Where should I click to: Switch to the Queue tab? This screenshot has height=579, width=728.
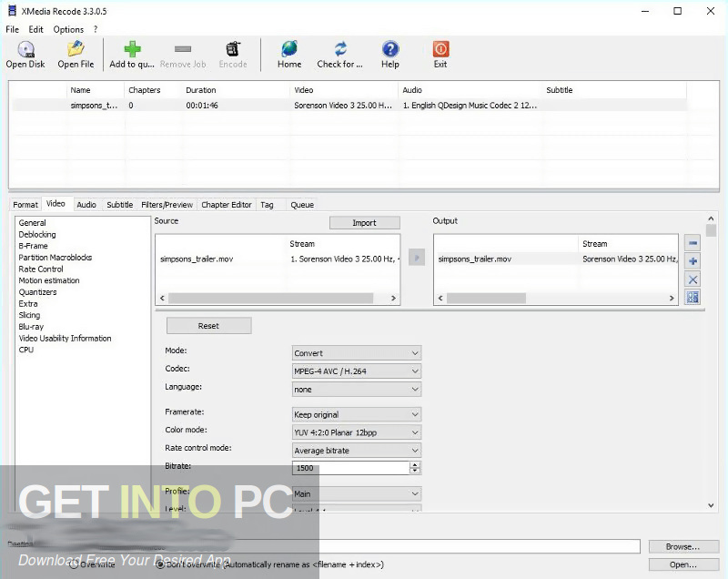302,205
